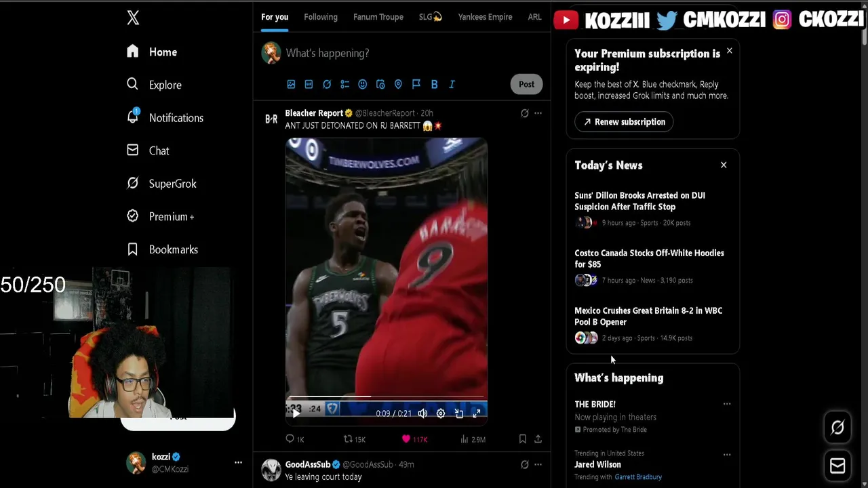This screenshot has width=868, height=488.
Task: Switch to the ARL tab
Action: (x=534, y=17)
